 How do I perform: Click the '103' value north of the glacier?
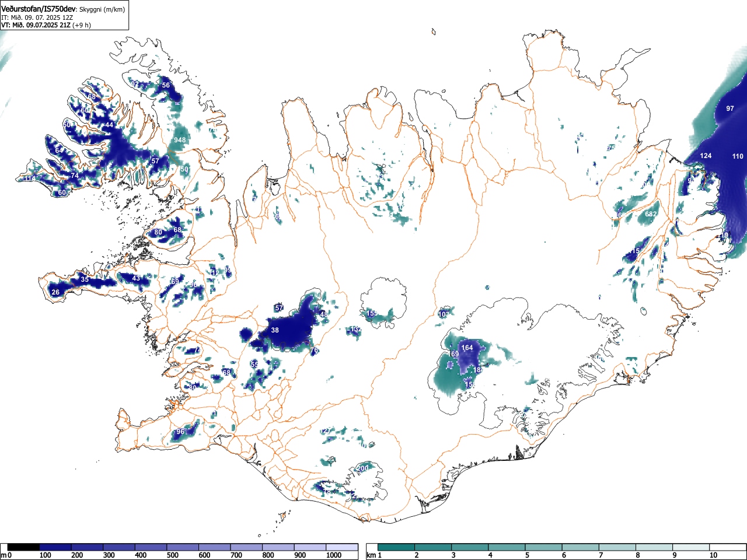click(444, 314)
